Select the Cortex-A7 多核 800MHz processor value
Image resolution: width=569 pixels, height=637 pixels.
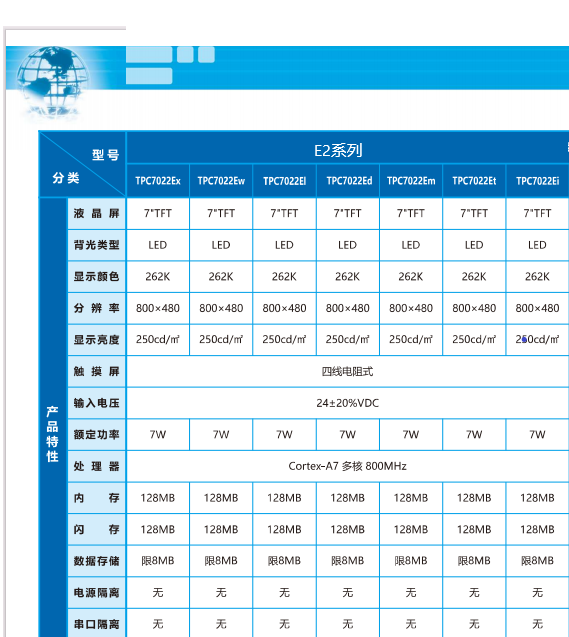point(347,466)
